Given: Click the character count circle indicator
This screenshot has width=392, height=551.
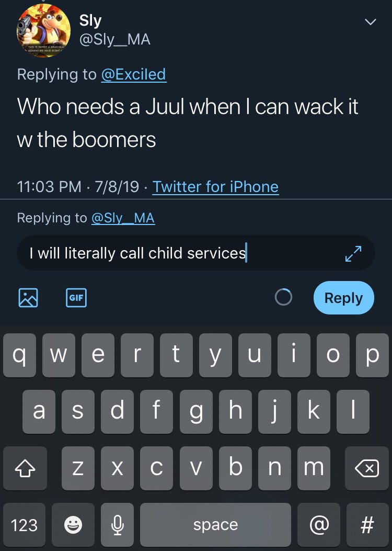Looking at the screenshot, I should (283, 297).
